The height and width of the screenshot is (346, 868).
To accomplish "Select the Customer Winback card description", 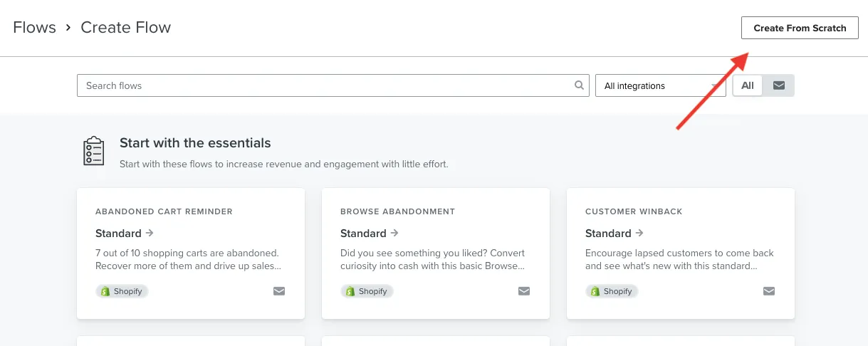I will (679, 259).
